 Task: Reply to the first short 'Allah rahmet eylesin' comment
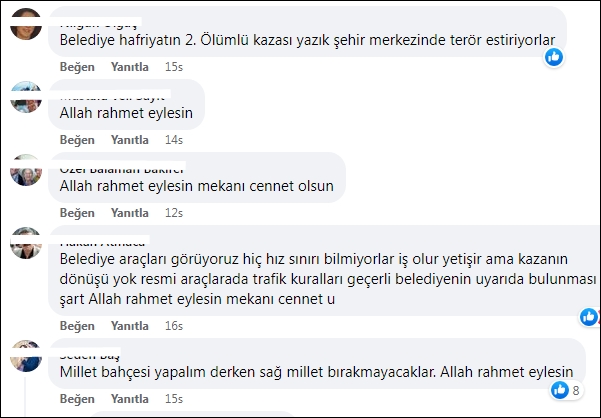[x=129, y=140]
